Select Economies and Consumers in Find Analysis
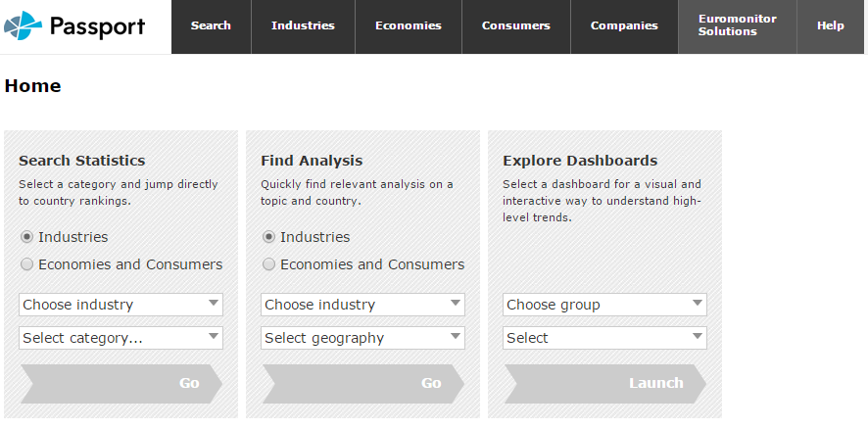The width and height of the screenshot is (868, 429). (269, 264)
